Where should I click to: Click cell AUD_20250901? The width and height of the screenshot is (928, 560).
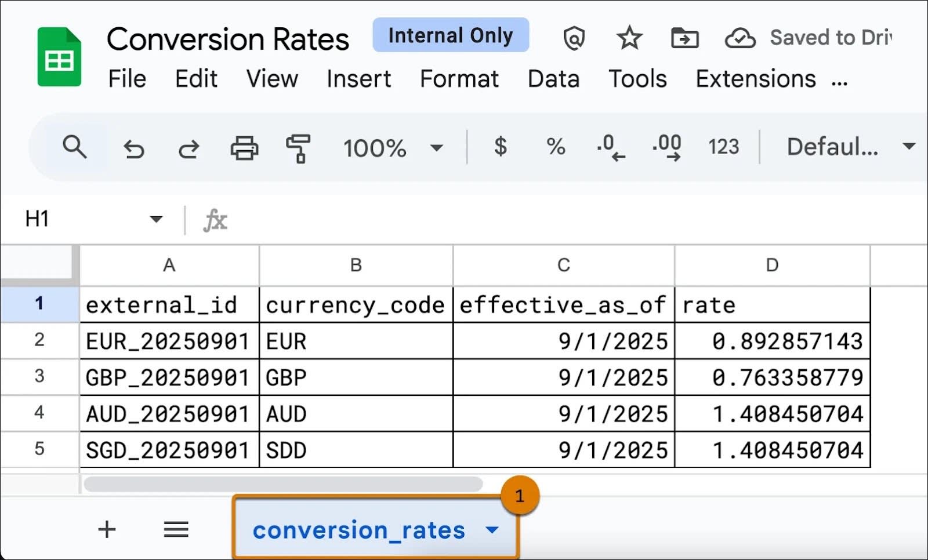(169, 414)
